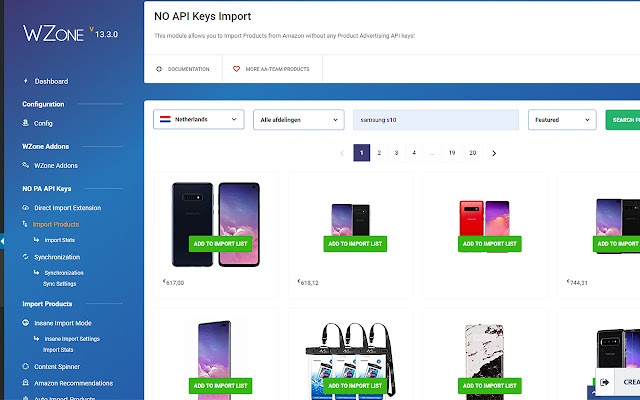Click the exit icon beside CREA button
Viewport: 640px width, 400px height.
pyautogui.click(x=604, y=382)
